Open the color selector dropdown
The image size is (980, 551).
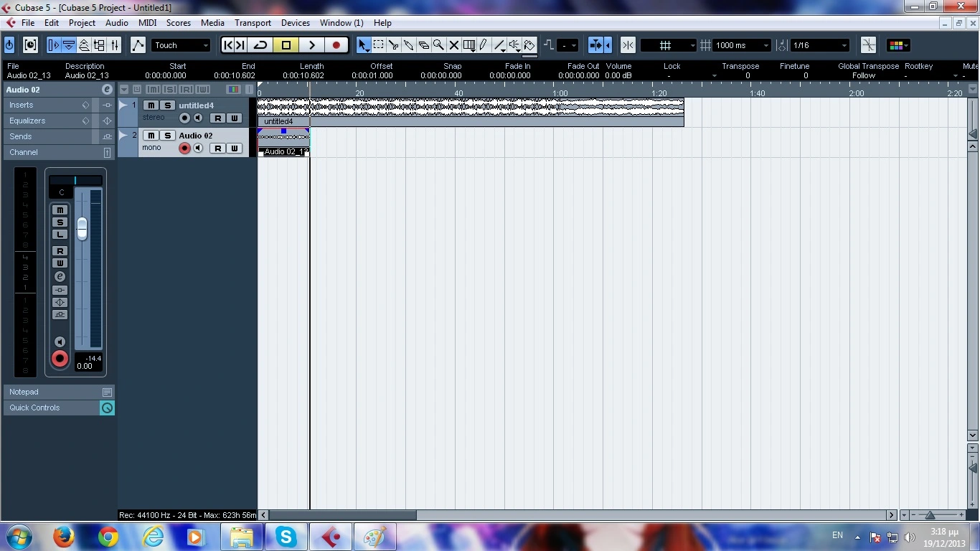[898, 45]
